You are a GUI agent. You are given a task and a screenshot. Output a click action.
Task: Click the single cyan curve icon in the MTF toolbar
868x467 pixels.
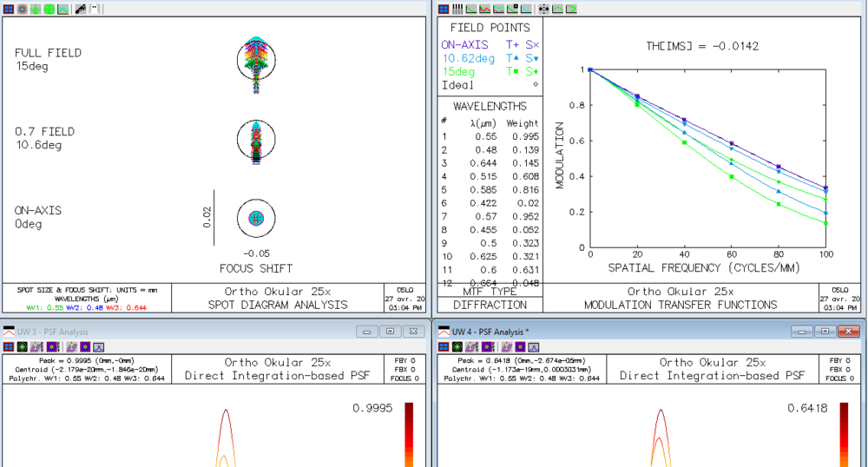pos(526,10)
